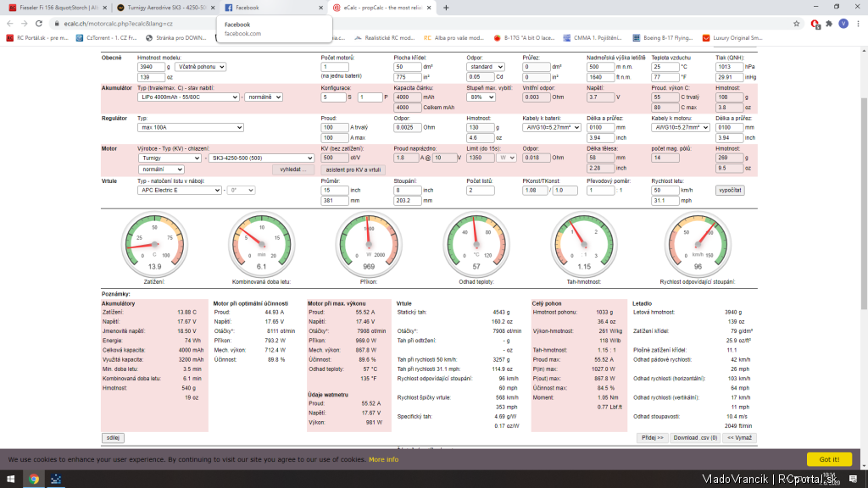Open the Extensions puzzle-piece menu
Image resolution: width=868 pixels, height=488 pixels.
click(x=829, y=24)
